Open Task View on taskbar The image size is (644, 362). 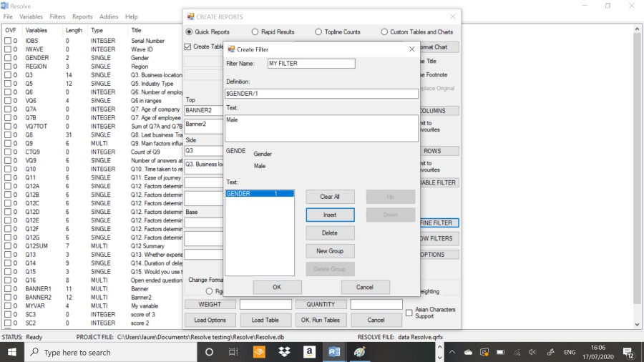point(233,352)
